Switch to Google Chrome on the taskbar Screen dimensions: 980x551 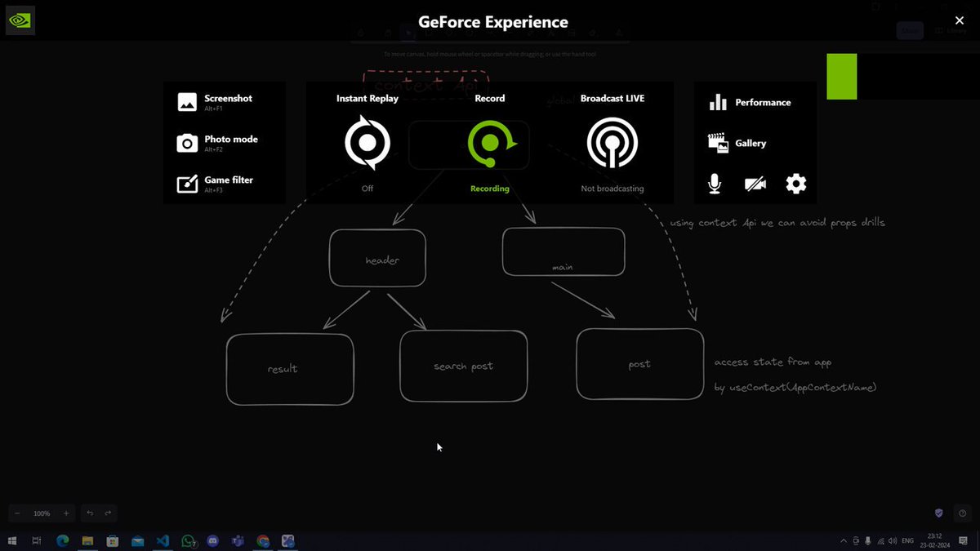(x=263, y=540)
